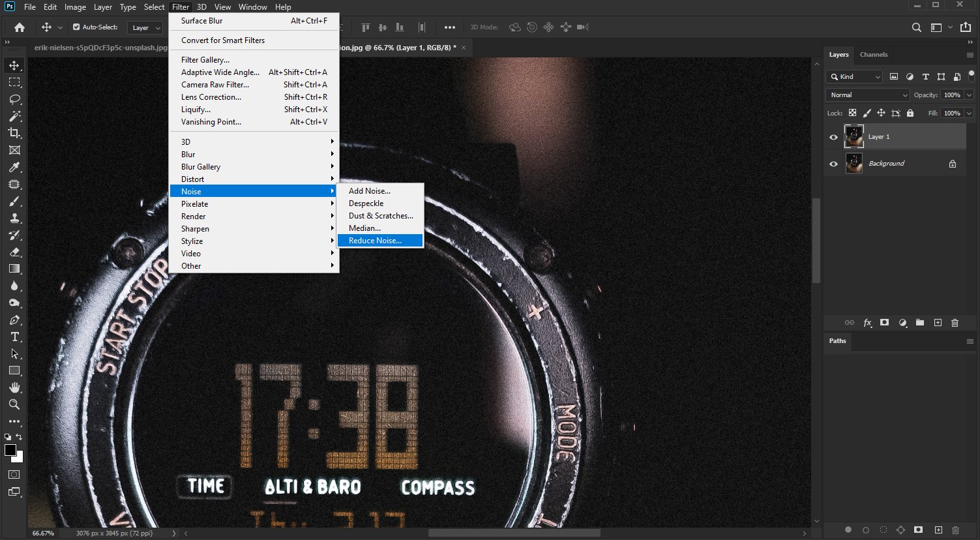The width and height of the screenshot is (980, 540).
Task: Toggle the Auto-Select checkbox
Action: [76, 27]
